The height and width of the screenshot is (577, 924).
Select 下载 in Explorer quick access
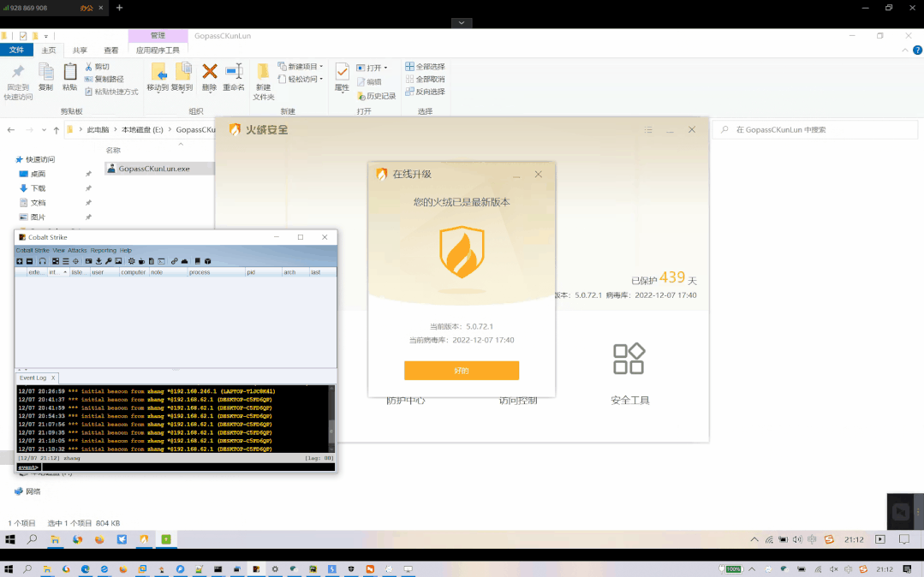39,188
